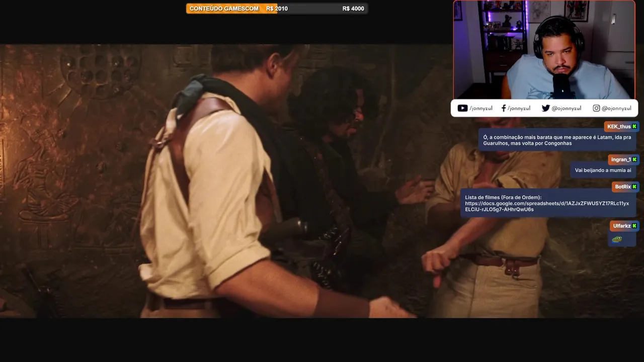Click the @ojonnyzul Instagram handle
The height and width of the screenshot is (362, 644).
[617, 108]
